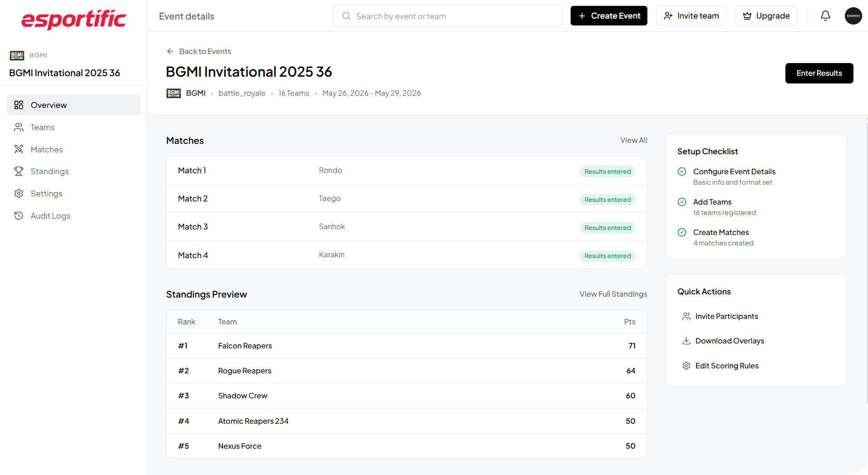Select Falcon Reapers in standings
Image resolution: width=868 pixels, height=475 pixels.
click(407, 346)
